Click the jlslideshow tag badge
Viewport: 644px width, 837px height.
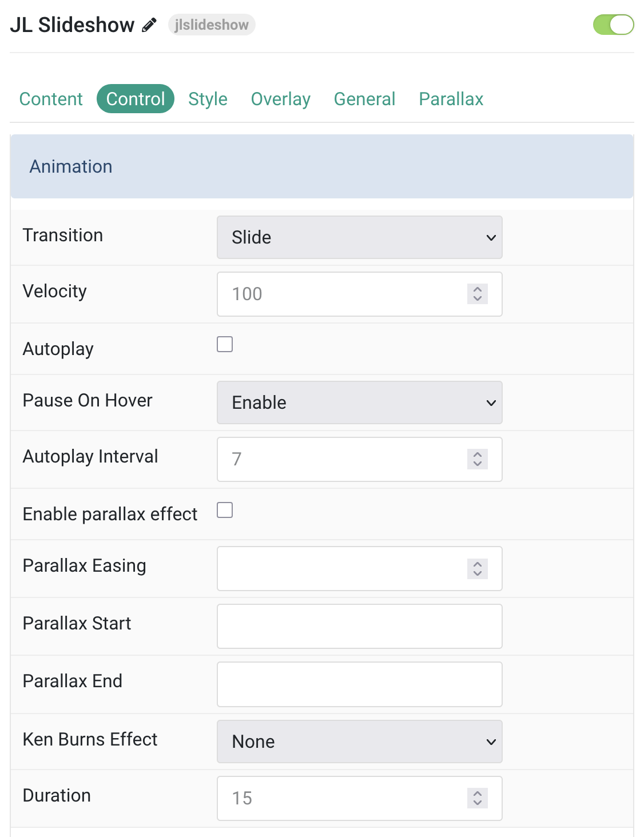212,25
